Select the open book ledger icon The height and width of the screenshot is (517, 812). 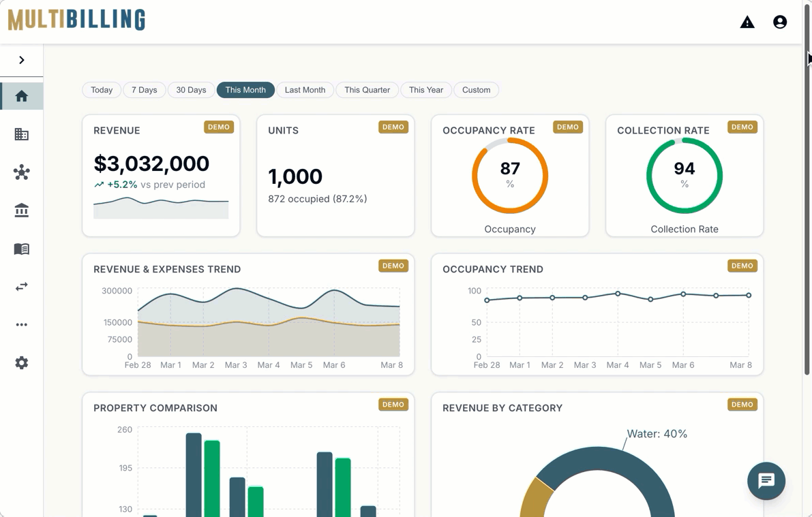tap(21, 249)
